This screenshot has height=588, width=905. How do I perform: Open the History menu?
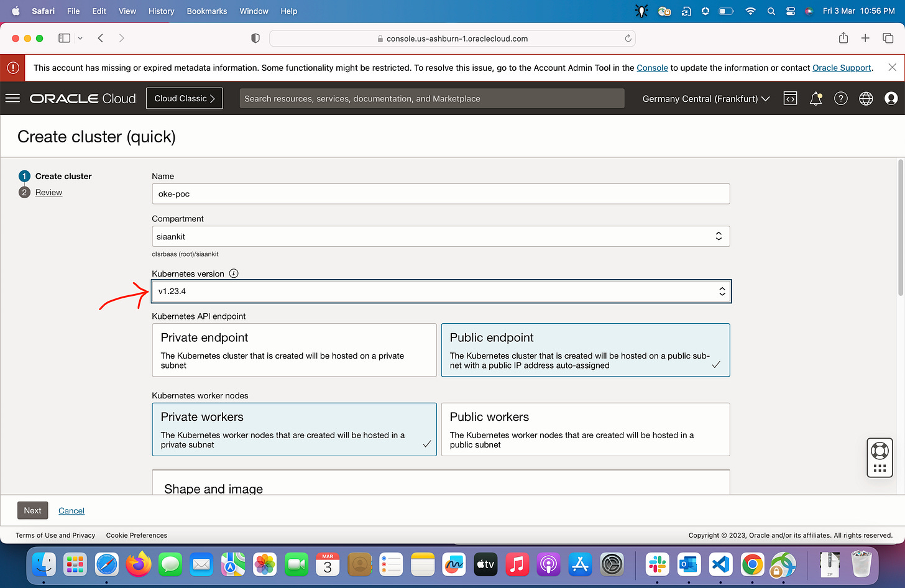pos(162,11)
